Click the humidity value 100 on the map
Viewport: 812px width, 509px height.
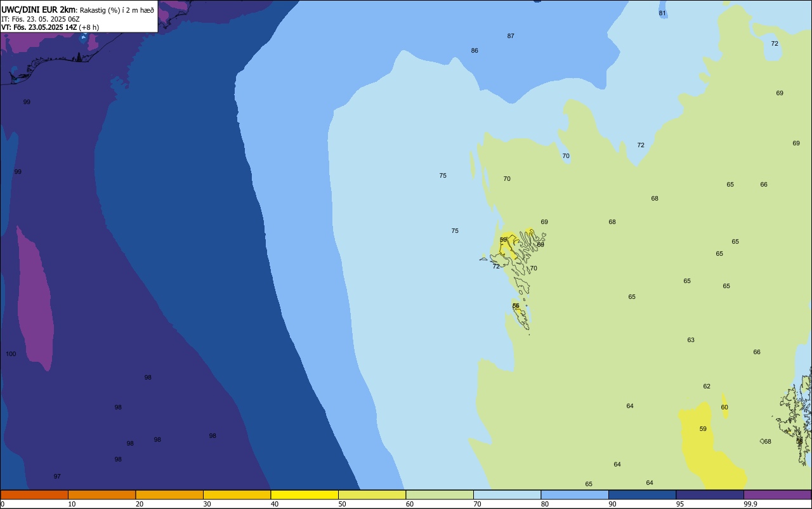[11, 354]
